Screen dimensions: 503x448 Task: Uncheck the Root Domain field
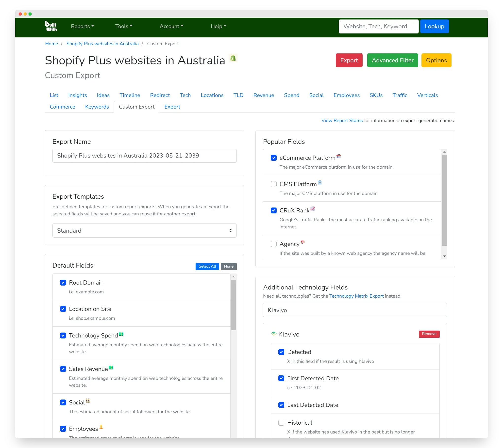63,283
